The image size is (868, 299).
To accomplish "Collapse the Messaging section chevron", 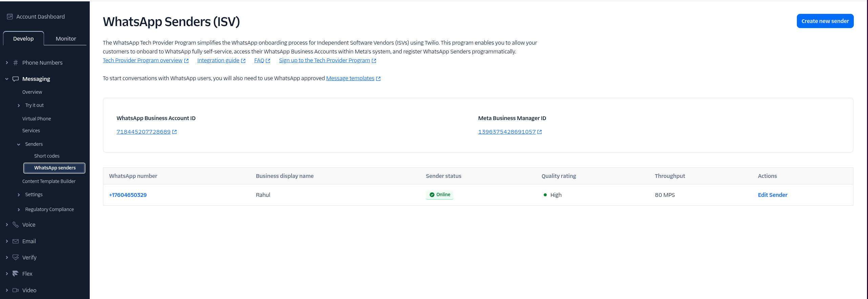I will click(7, 79).
